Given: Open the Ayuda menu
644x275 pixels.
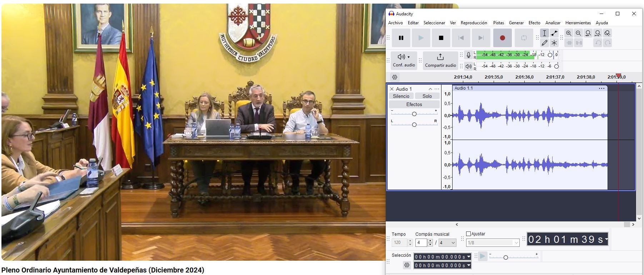Looking at the screenshot, I should 602,23.
